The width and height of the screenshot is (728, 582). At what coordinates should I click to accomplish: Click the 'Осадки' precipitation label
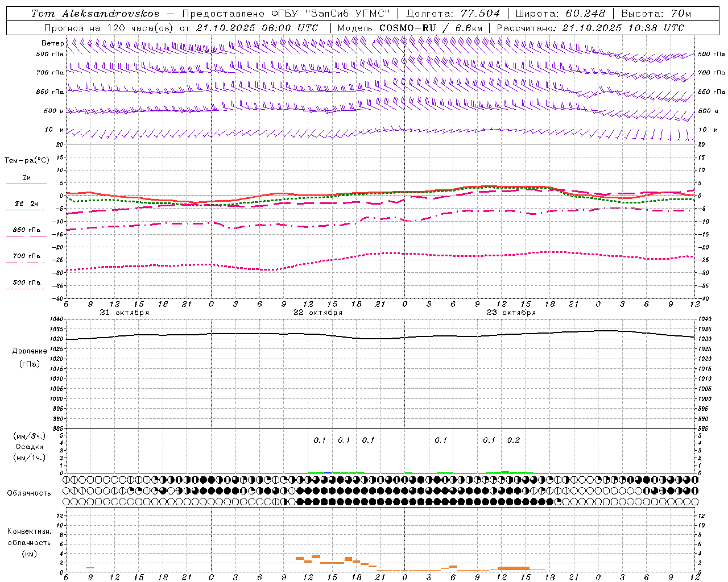[30, 447]
